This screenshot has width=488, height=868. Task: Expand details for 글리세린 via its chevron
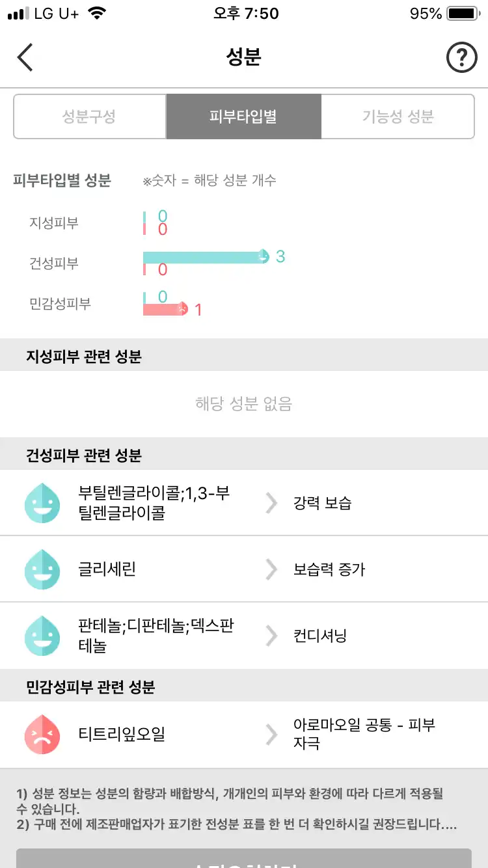[271, 569]
